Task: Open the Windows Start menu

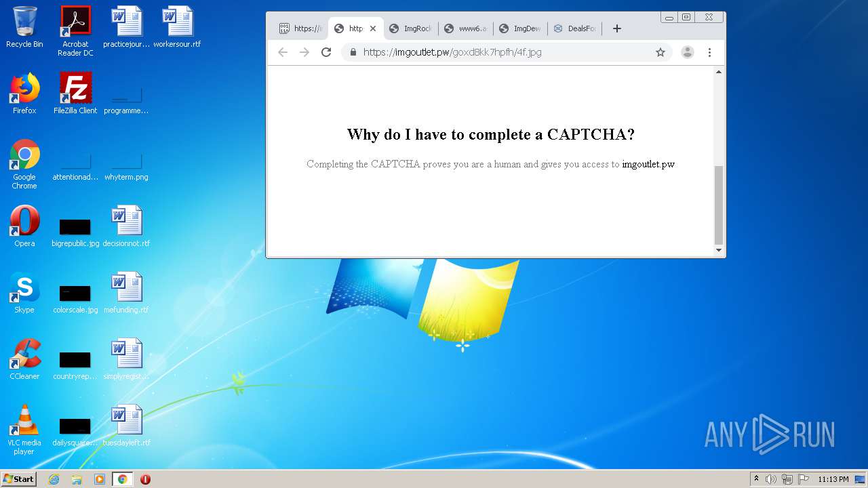Action: [x=18, y=479]
